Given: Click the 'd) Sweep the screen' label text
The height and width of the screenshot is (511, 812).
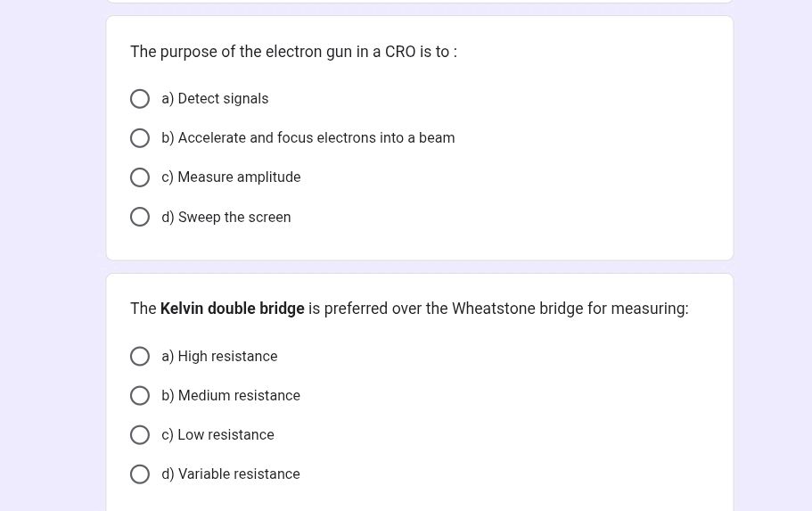Looking at the screenshot, I should pos(226,218).
